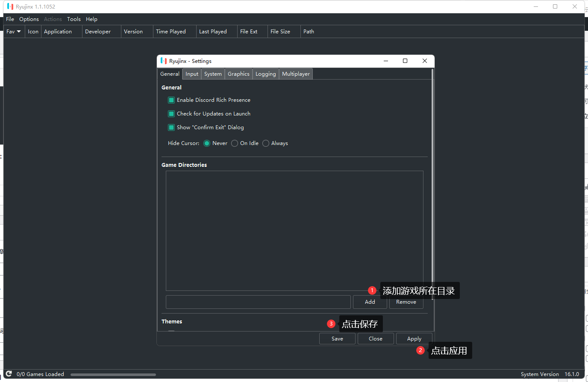Click the Ryujinx logo in Settings title bar
The width and height of the screenshot is (588, 382).
point(164,61)
